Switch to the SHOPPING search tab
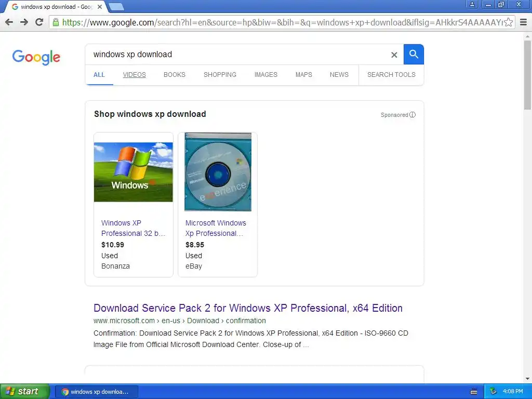This screenshot has height=399, width=532. click(x=220, y=75)
